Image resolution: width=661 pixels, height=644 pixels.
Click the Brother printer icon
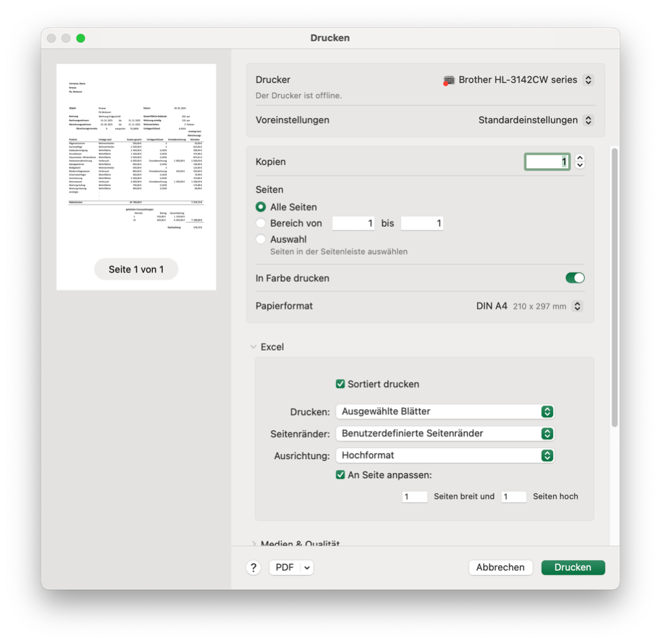448,80
